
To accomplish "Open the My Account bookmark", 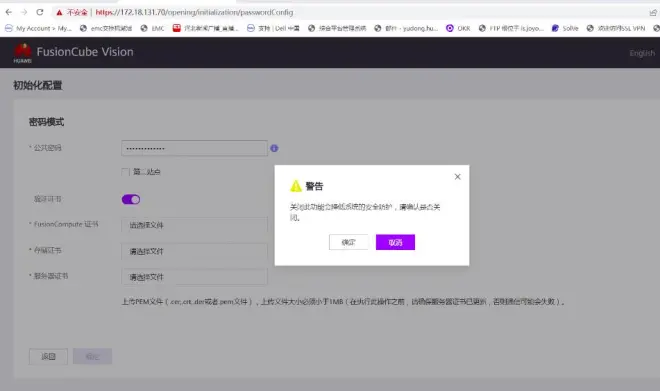I will click(x=38, y=28).
